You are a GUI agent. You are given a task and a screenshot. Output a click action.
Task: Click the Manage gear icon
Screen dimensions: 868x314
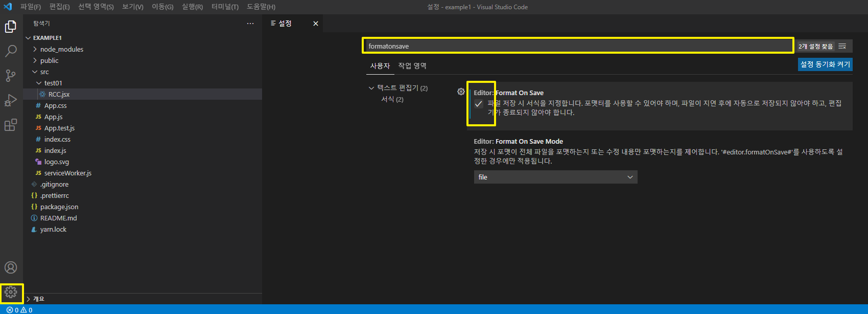coord(11,292)
